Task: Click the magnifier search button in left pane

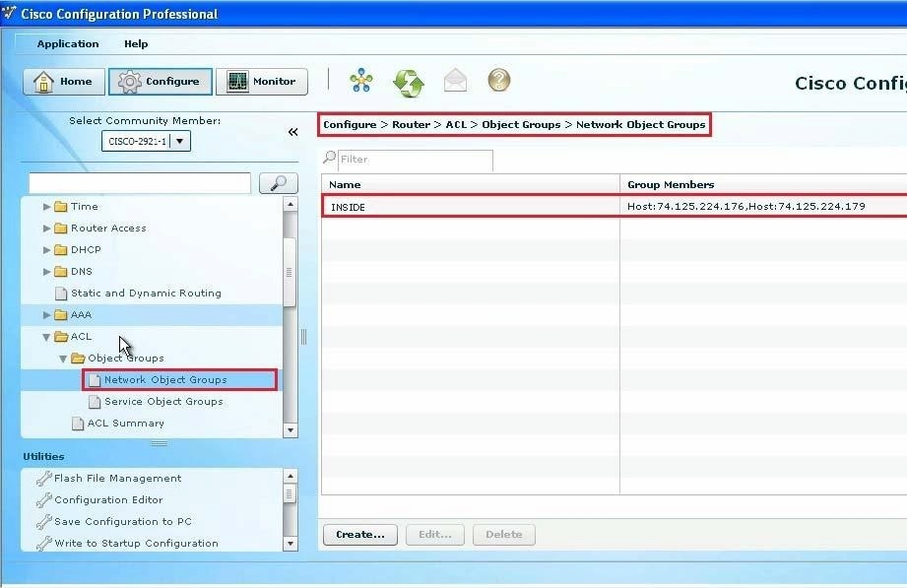Action: (279, 183)
